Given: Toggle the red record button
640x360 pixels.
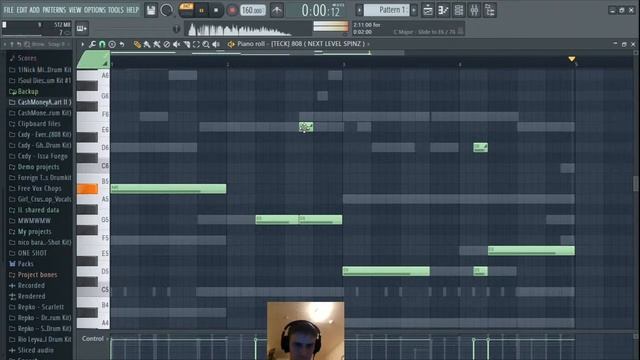Looking at the screenshot, I should [x=232, y=11].
